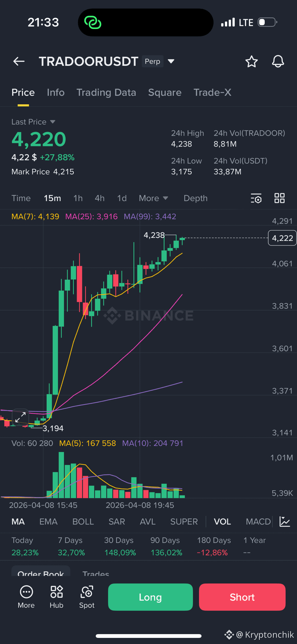
Task: Toggle the EMA indicator
Action: click(x=48, y=522)
